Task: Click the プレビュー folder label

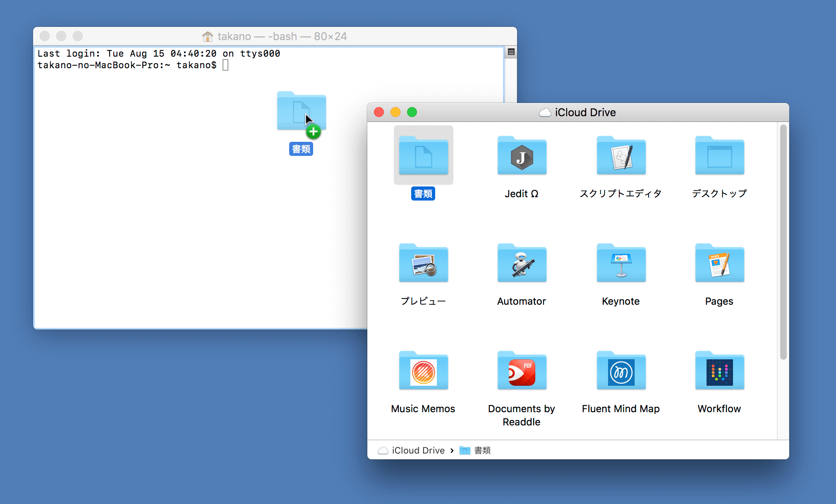Action: 423,301
